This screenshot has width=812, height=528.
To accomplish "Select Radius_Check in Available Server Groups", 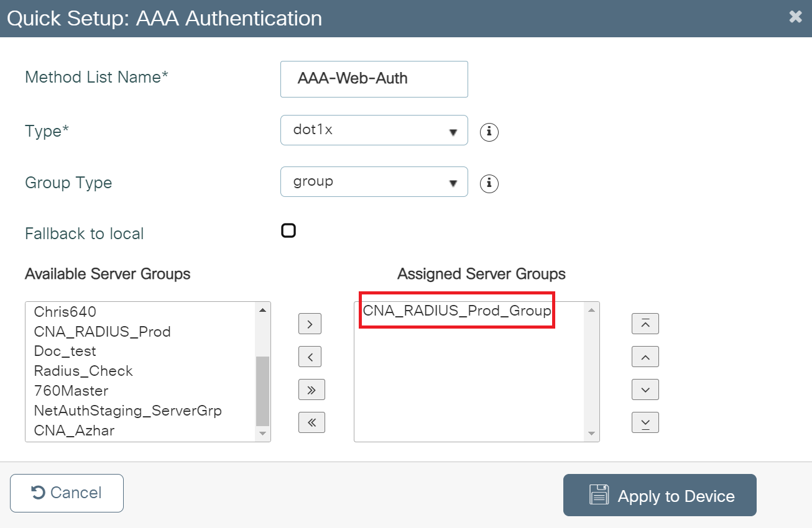I will [x=83, y=371].
